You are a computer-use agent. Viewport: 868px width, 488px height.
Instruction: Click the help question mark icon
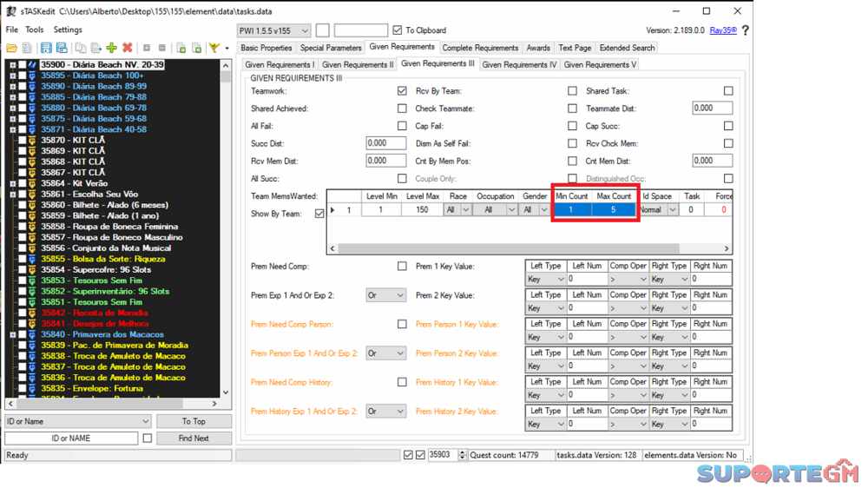coord(745,30)
